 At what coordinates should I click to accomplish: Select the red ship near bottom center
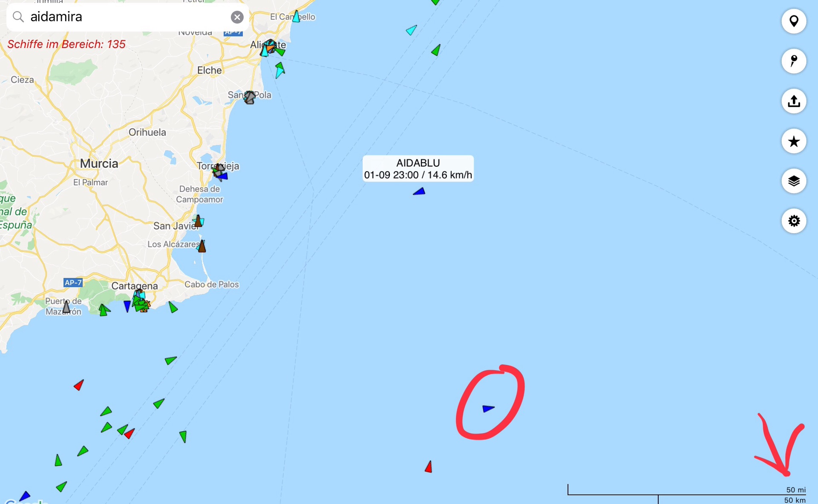point(429,467)
